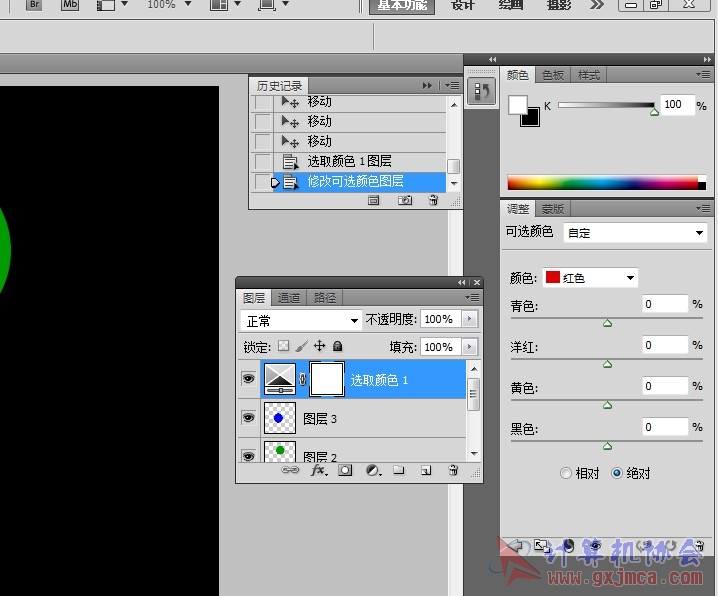
Task: Switch to the 摄影 workspace
Action: pyautogui.click(x=559, y=5)
